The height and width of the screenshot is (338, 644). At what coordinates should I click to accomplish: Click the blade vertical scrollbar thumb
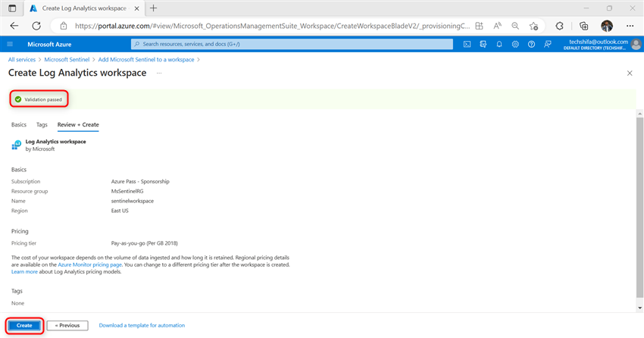[639, 208]
